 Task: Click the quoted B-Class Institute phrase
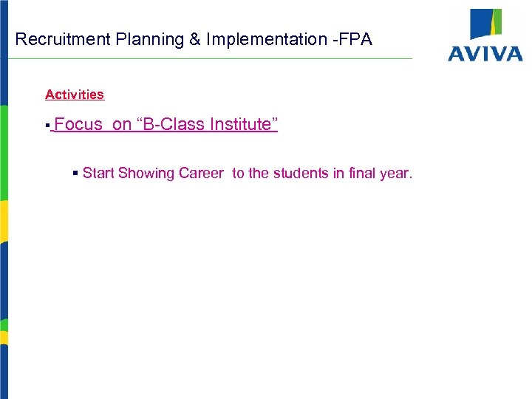tap(207, 124)
